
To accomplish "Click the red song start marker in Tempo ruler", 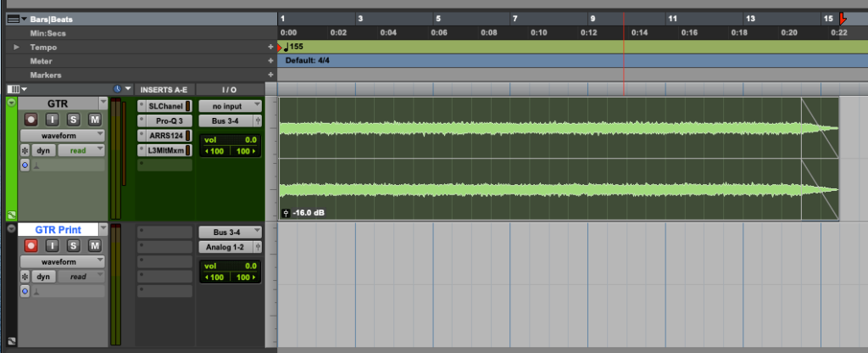I will [x=280, y=48].
